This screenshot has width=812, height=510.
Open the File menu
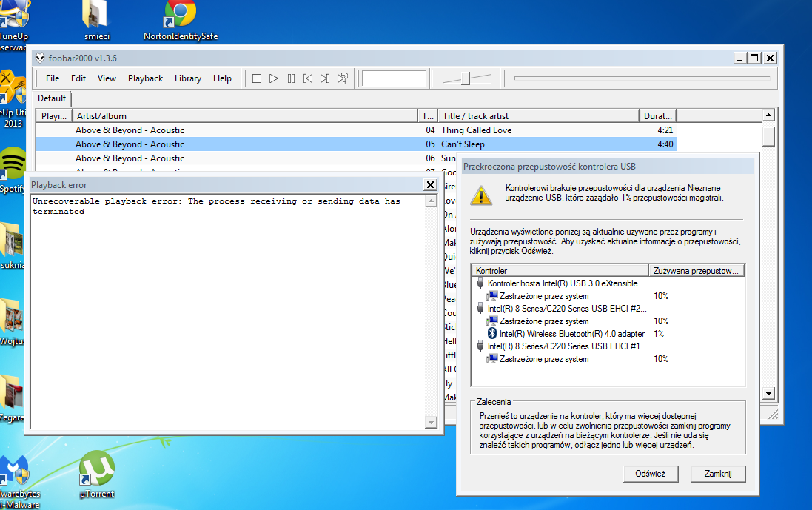[53, 78]
